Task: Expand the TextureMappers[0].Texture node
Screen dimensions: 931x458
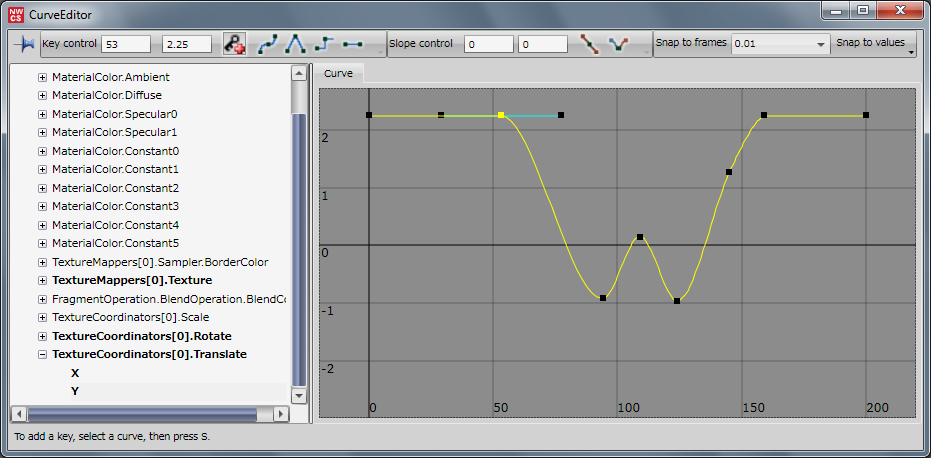Action: click(x=42, y=280)
